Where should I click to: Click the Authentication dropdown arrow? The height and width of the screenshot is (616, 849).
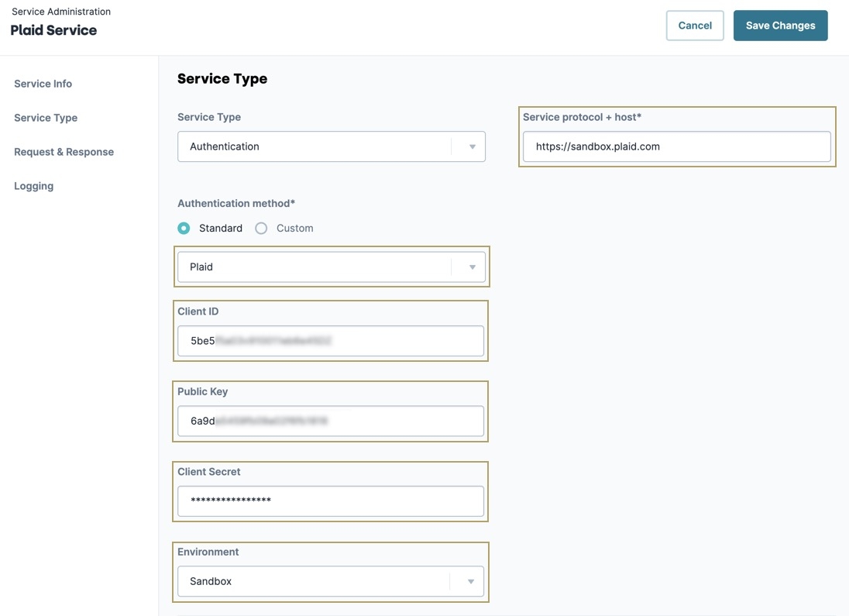(x=473, y=146)
